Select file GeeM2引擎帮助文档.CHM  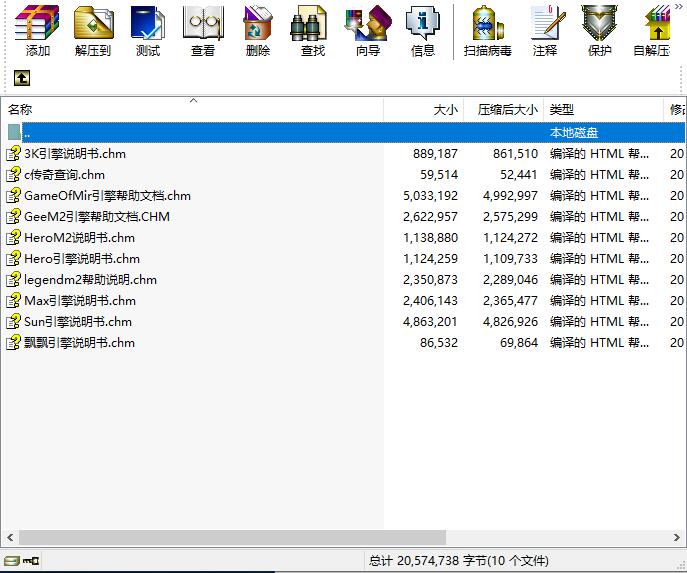[x=343, y=217]
